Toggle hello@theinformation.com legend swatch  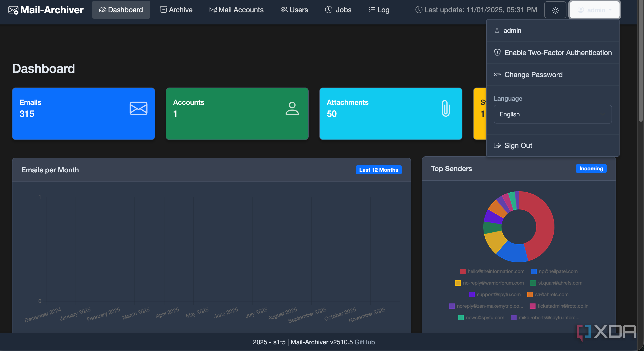coord(462,271)
